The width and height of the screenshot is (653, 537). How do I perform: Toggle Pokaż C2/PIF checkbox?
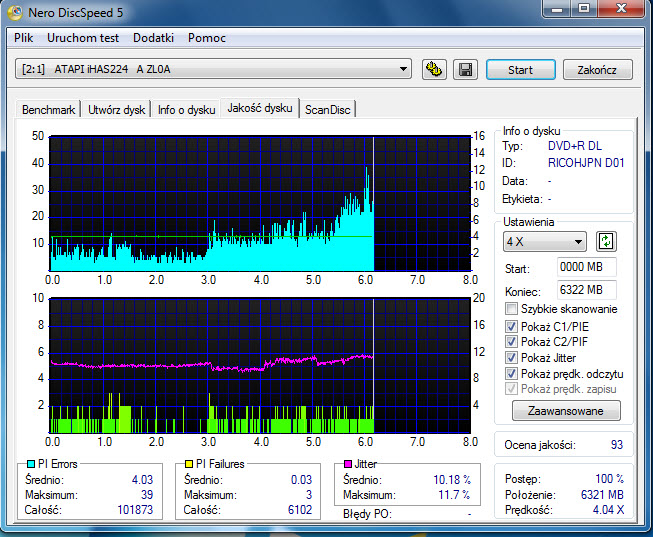(511, 342)
